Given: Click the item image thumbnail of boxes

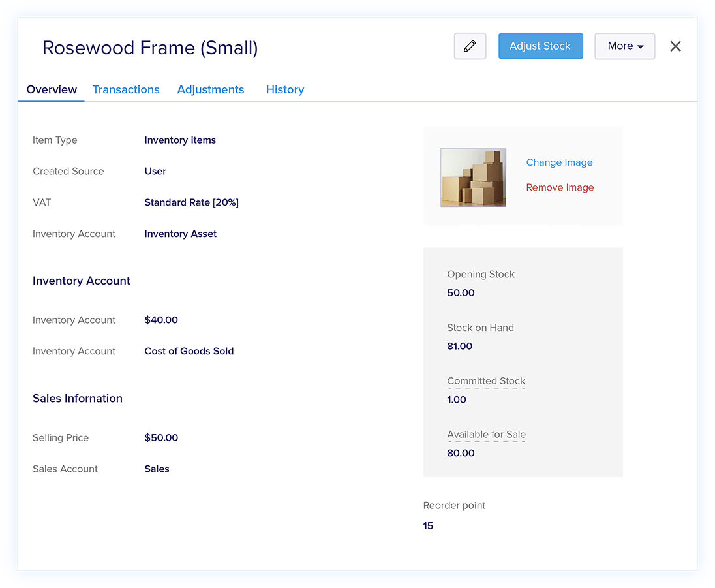Looking at the screenshot, I should pyautogui.click(x=473, y=177).
